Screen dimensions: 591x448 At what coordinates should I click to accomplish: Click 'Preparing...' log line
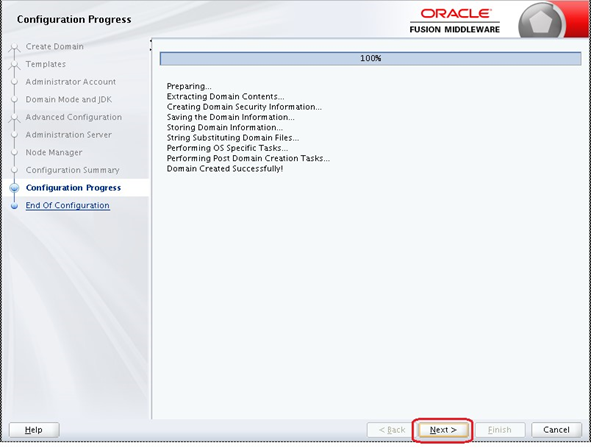(189, 86)
